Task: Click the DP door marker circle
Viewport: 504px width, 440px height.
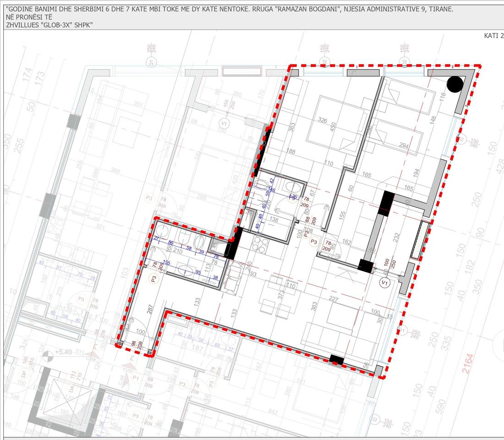Action: pyautogui.click(x=24, y=374)
